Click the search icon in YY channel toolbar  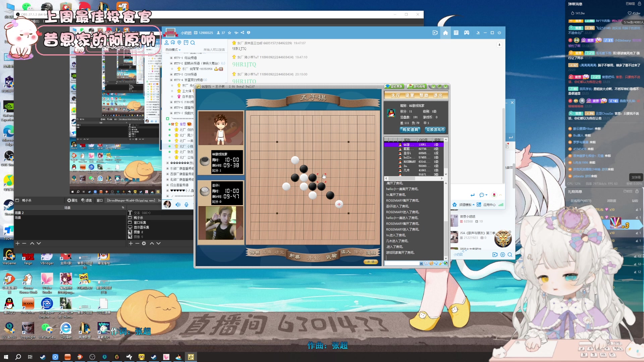(x=193, y=43)
